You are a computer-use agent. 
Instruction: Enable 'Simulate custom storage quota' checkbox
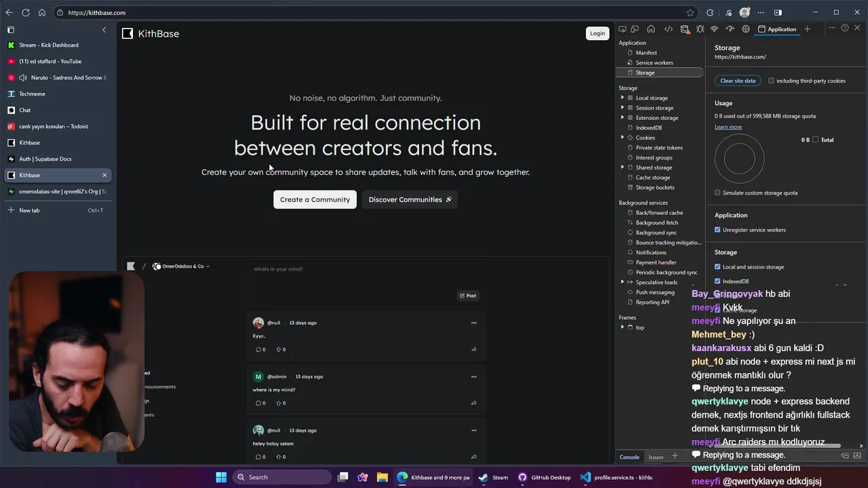(x=717, y=192)
